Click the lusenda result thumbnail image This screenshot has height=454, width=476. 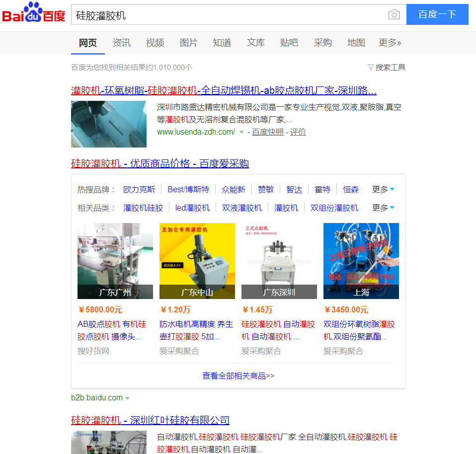[x=109, y=124]
